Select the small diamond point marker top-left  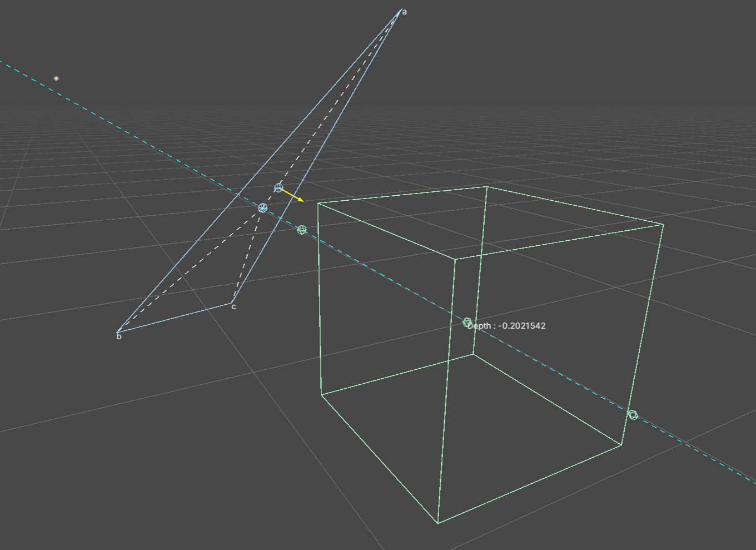point(56,78)
